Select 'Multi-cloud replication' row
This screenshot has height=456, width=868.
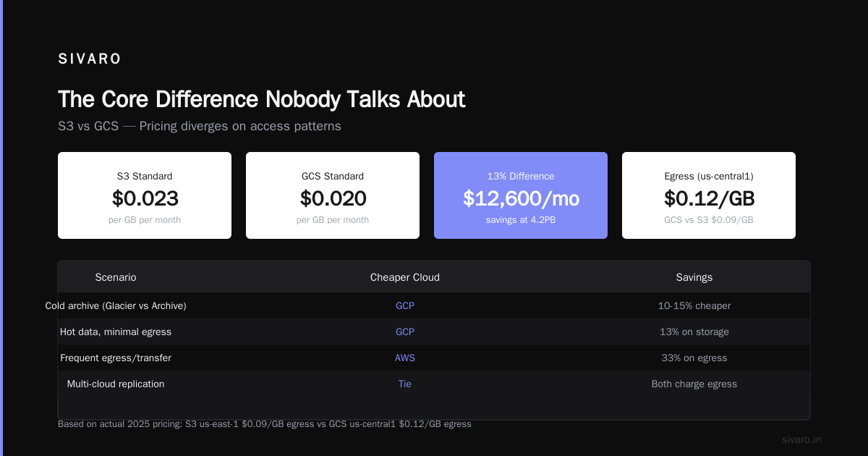click(434, 384)
